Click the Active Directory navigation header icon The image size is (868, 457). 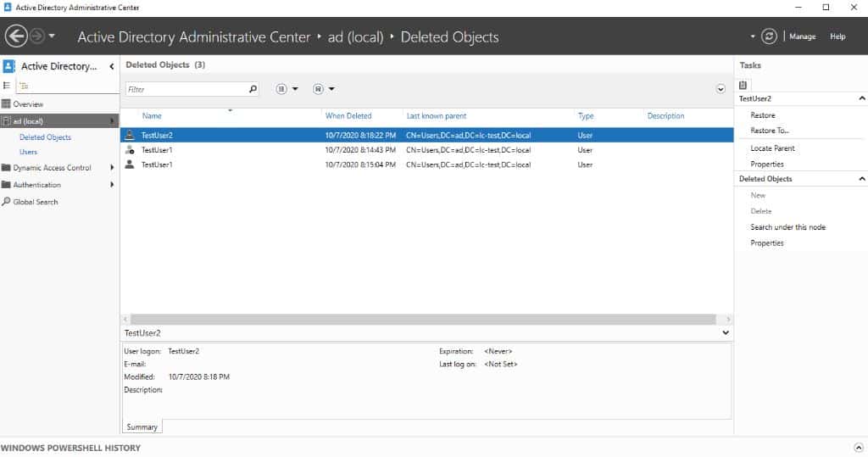click(8, 66)
